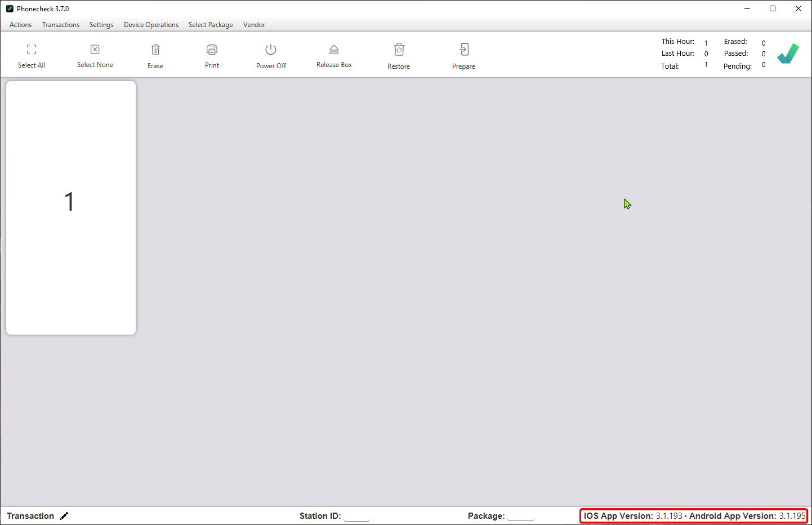The image size is (812, 525).
Task: Edit the Transaction using the pencil icon
Action: point(64,516)
